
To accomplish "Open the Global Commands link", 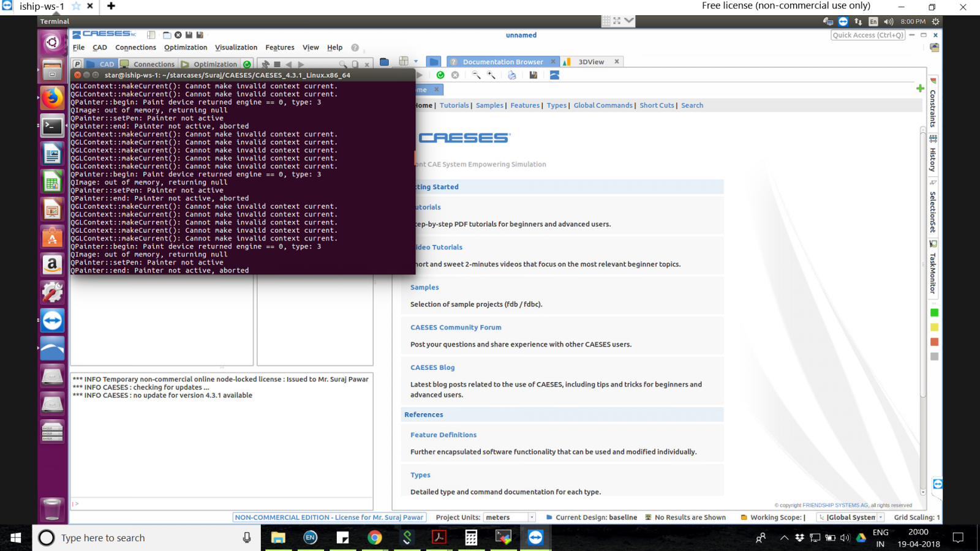I will click(x=603, y=105).
